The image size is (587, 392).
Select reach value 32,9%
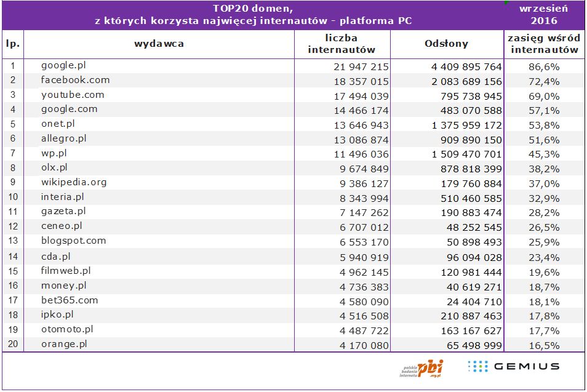(x=545, y=198)
